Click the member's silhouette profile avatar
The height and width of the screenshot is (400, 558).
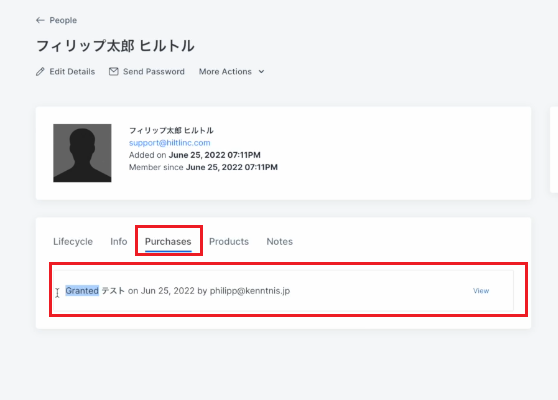(x=82, y=153)
